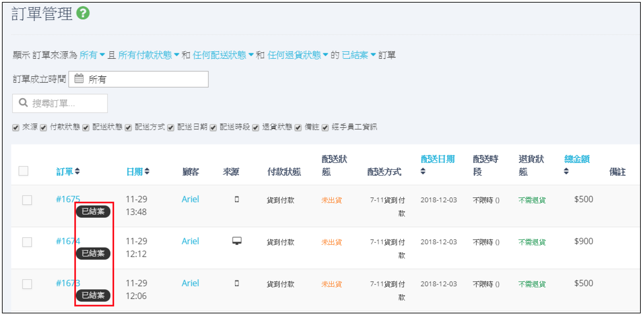
Task: Click the 訂單管理 page heading
Action: click(42, 14)
